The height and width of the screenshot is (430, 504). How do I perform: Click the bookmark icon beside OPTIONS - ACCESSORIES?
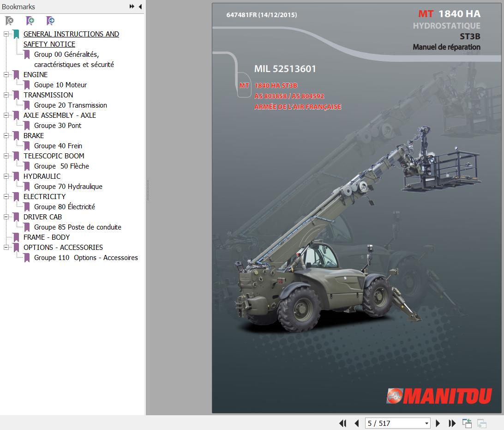(16, 247)
